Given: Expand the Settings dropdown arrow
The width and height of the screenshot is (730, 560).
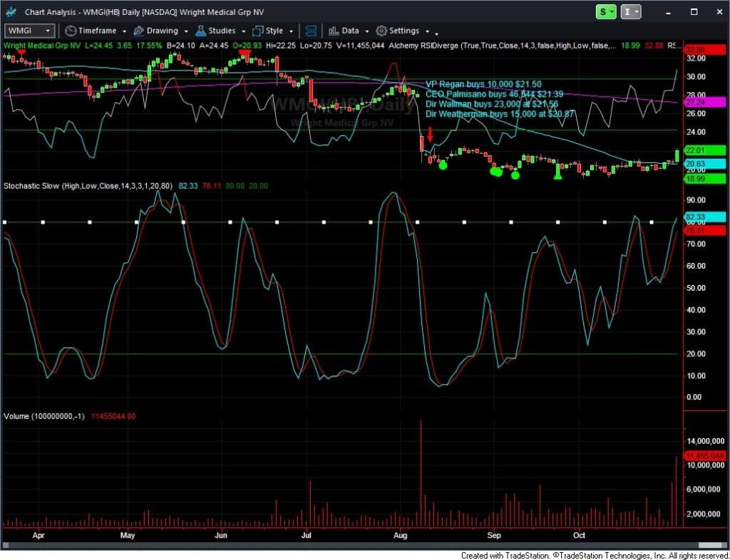Looking at the screenshot, I should [426, 31].
